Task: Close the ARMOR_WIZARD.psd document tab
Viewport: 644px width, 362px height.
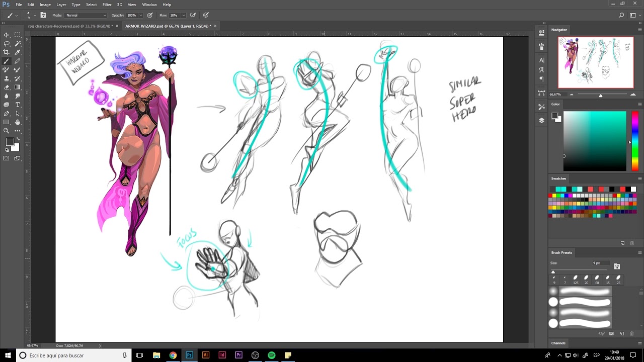Action: coord(215,26)
